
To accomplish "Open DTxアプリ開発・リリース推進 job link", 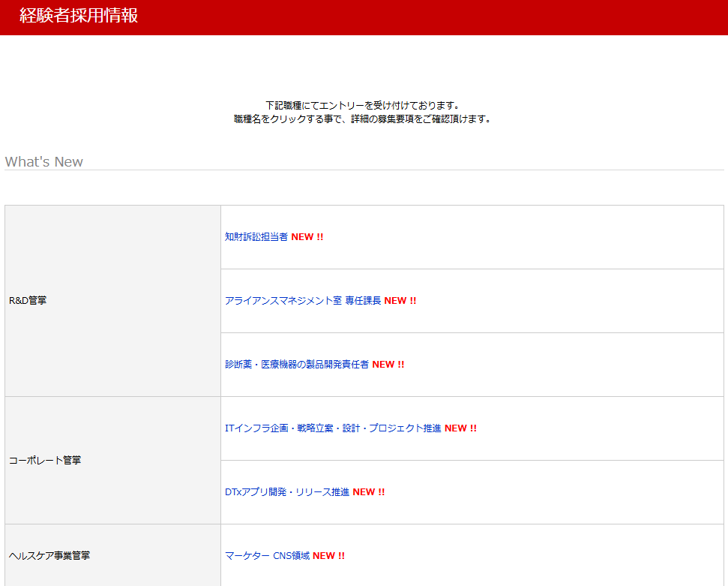I will (287, 491).
